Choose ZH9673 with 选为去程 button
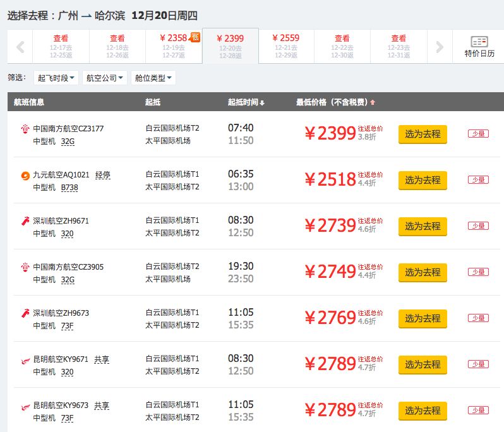This screenshot has width=504, height=432. (423, 319)
